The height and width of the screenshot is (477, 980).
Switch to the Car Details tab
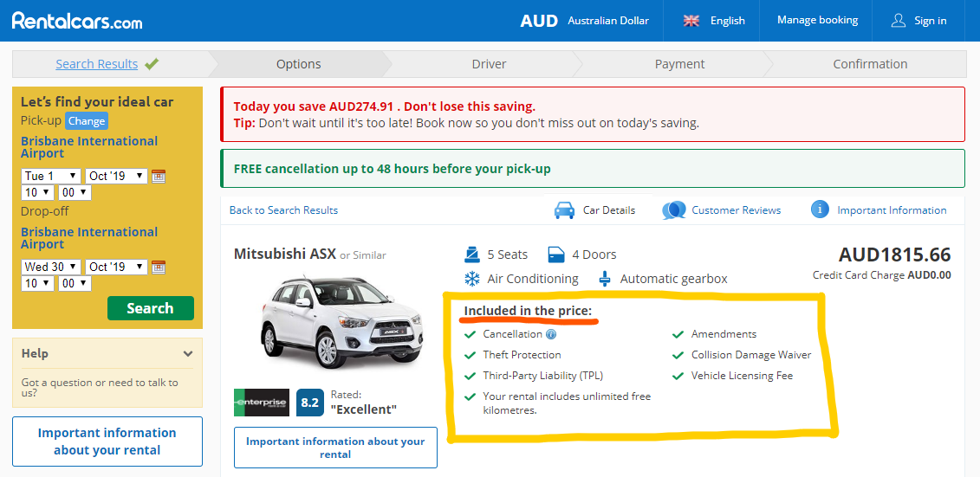pos(594,210)
